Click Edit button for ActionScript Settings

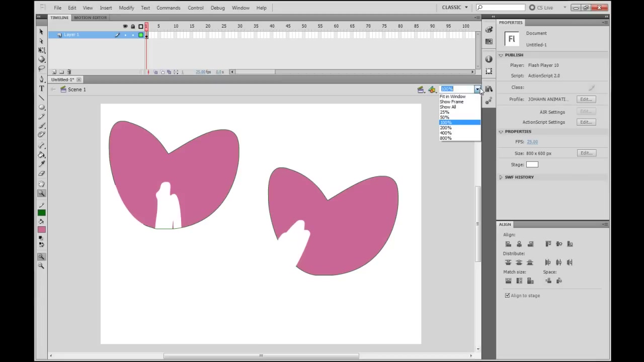(586, 122)
